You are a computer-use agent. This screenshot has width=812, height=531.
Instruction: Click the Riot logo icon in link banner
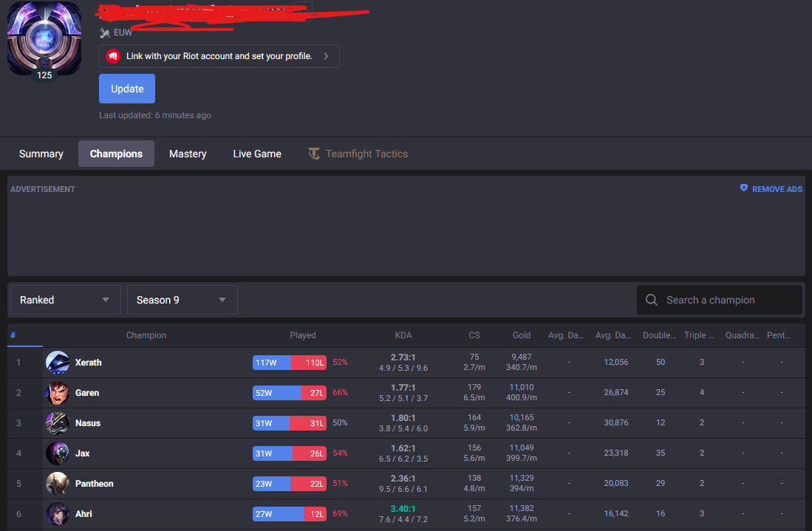click(113, 56)
